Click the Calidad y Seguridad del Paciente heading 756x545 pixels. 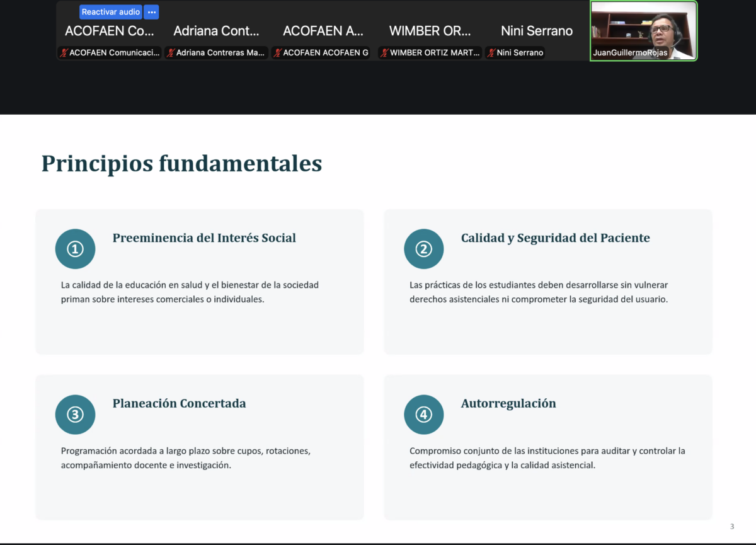[x=556, y=238]
